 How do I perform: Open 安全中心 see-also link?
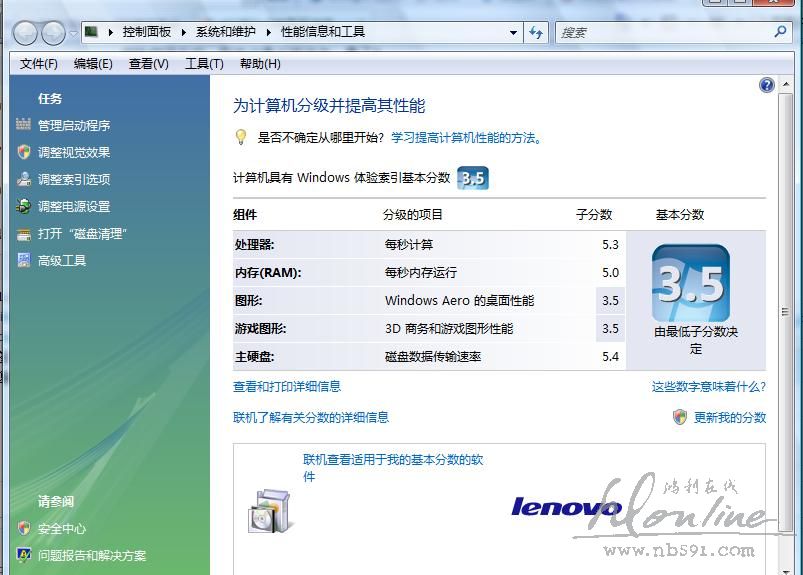tap(62, 529)
